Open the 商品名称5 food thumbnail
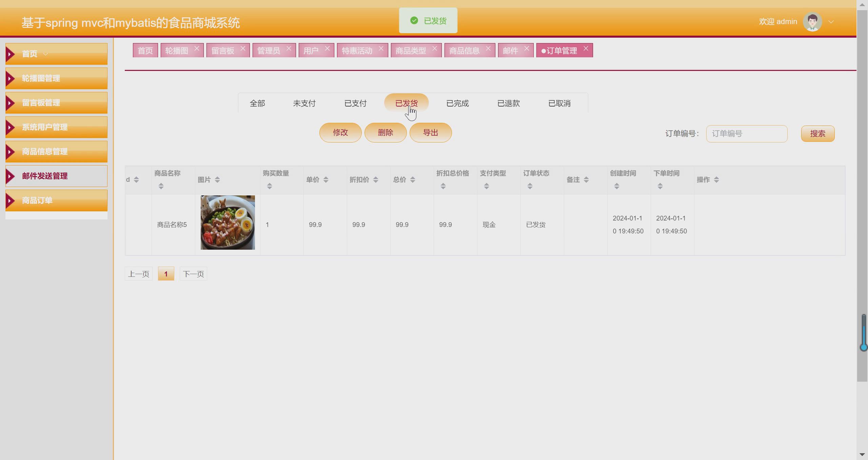This screenshot has height=460, width=868. coord(228,223)
